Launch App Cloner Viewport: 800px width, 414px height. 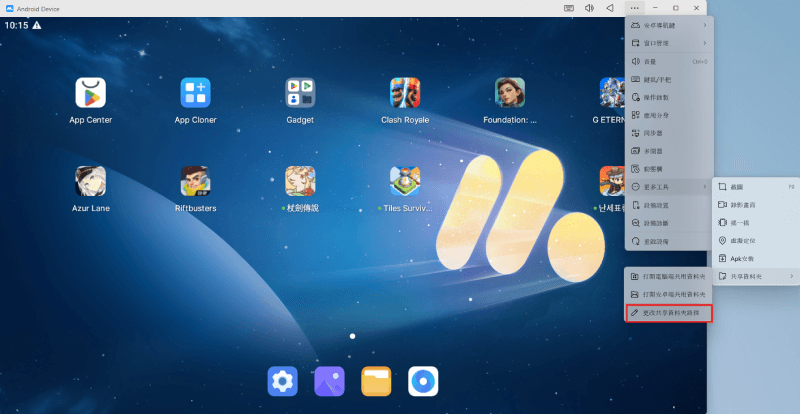(x=195, y=93)
